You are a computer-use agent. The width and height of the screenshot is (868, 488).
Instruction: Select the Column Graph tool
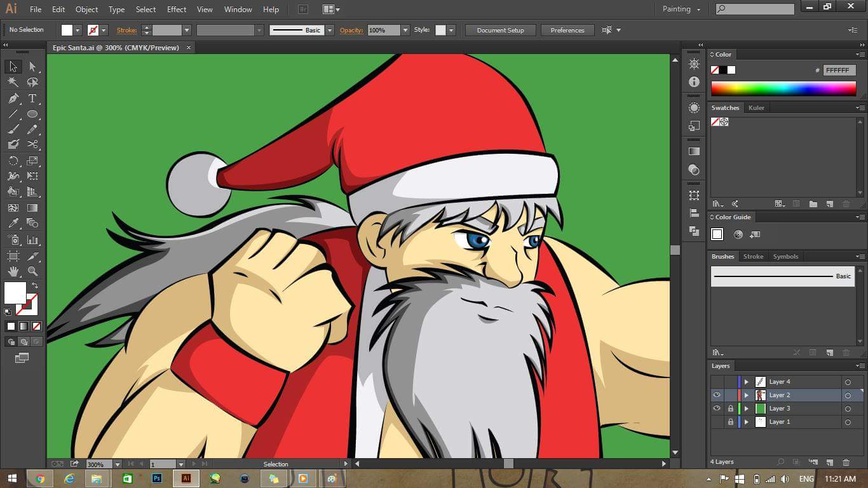pyautogui.click(x=32, y=240)
